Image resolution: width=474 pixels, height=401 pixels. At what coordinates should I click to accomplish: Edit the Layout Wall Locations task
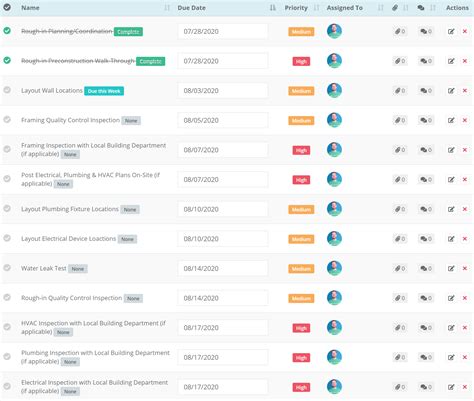[x=451, y=91]
